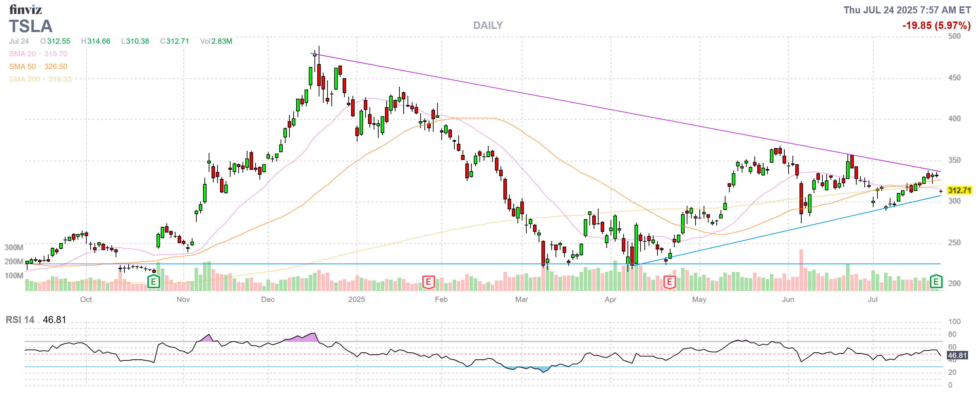Viewport: 980px width, 396px height.
Task: Click the -19.85 (5.97%) change text
Action: (x=936, y=25)
